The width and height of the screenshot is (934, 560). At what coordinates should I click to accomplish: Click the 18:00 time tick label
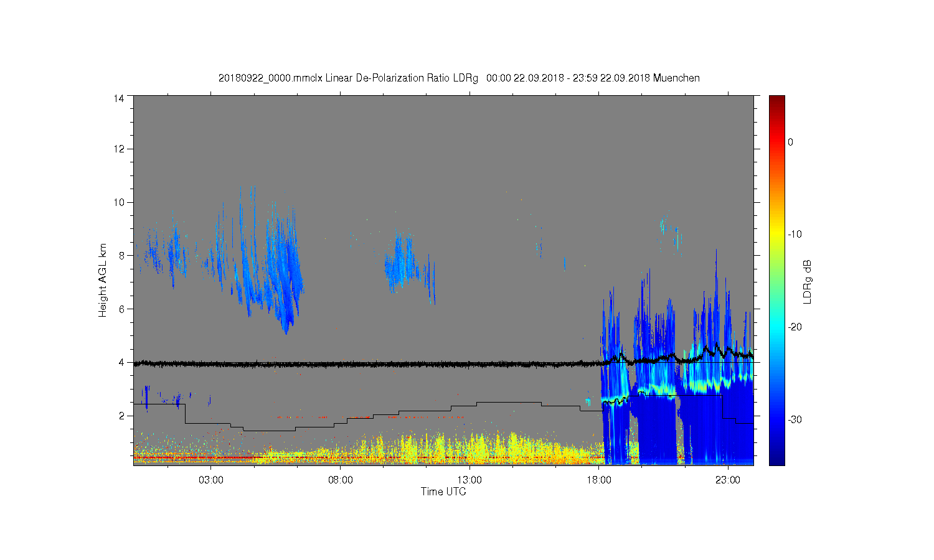(x=599, y=480)
